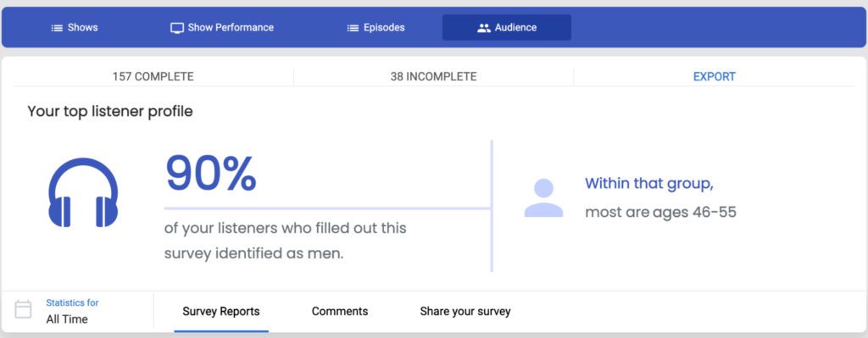Screen dimensions: 868x338
Task: Click the 90% statistic text
Action: coord(211,175)
